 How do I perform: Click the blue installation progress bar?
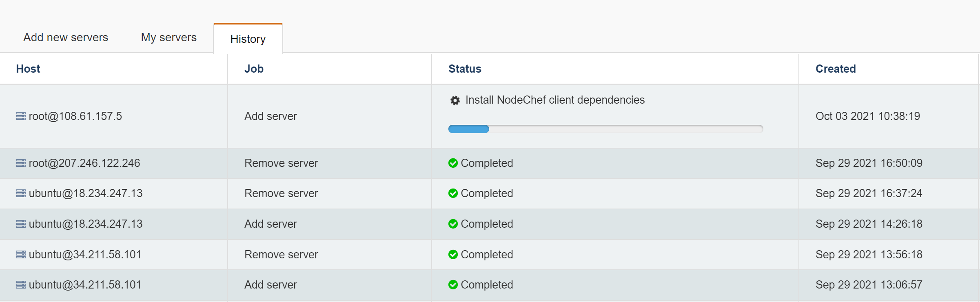pyautogui.click(x=605, y=129)
